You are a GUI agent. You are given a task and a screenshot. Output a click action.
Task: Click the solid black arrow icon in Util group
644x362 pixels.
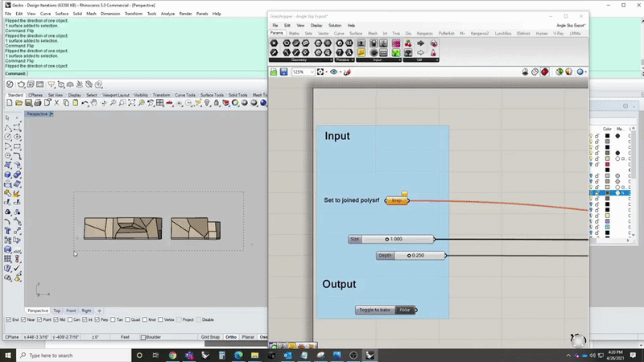(420, 43)
